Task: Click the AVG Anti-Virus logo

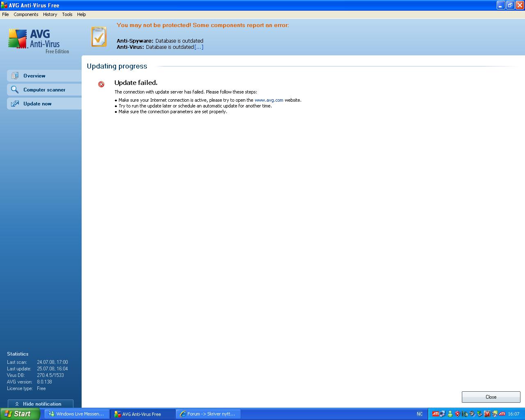Action: click(x=39, y=41)
